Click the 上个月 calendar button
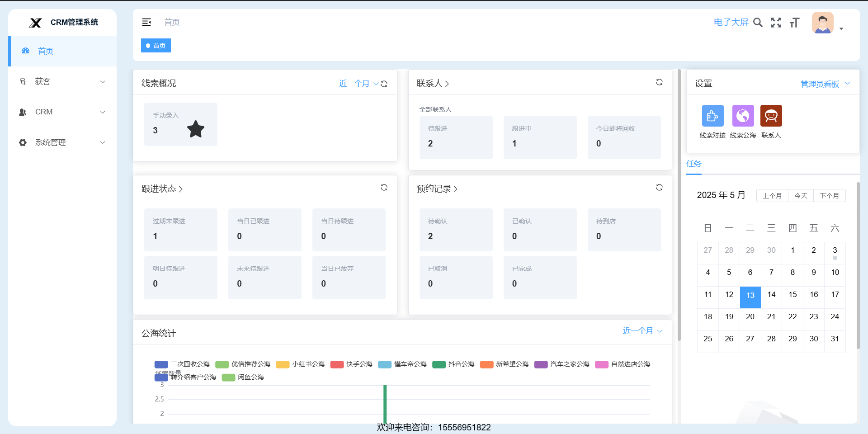 772,196
